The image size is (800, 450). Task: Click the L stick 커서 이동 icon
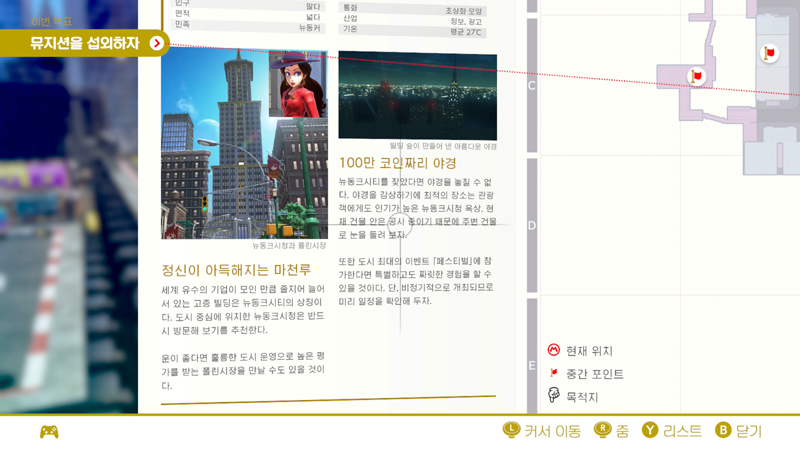511,430
